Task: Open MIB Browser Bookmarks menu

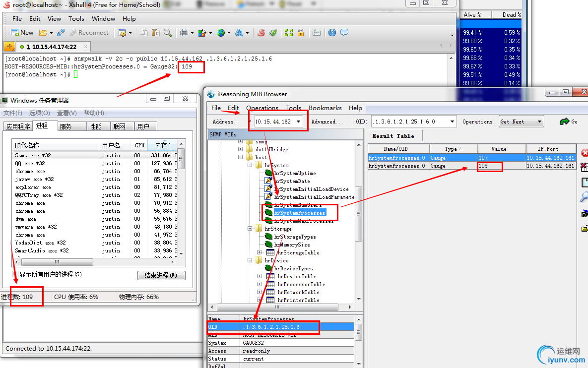Action: tap(325, 108)
